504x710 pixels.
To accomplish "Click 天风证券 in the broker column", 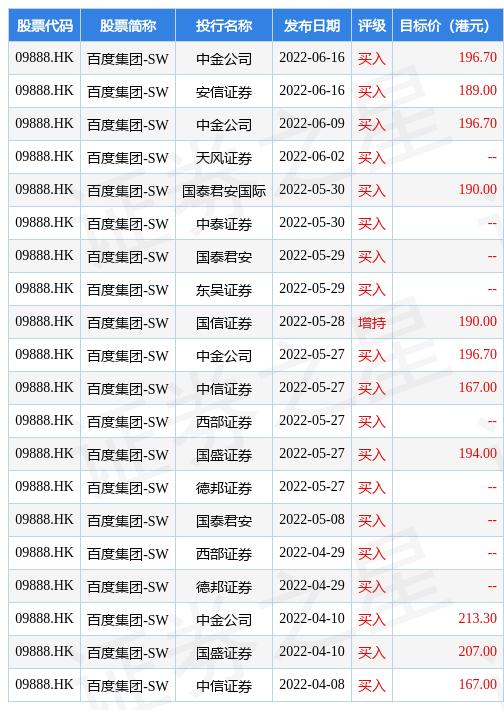I will click(224, 158).
